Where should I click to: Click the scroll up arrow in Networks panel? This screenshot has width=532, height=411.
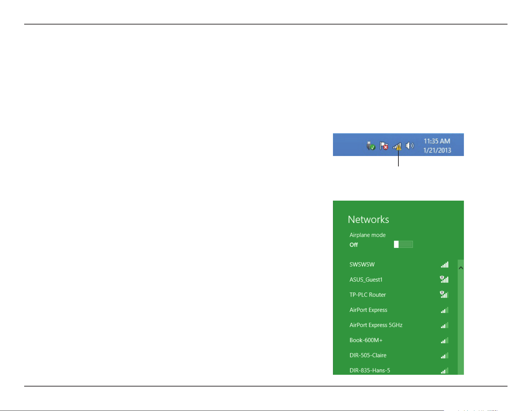point(461,268)
